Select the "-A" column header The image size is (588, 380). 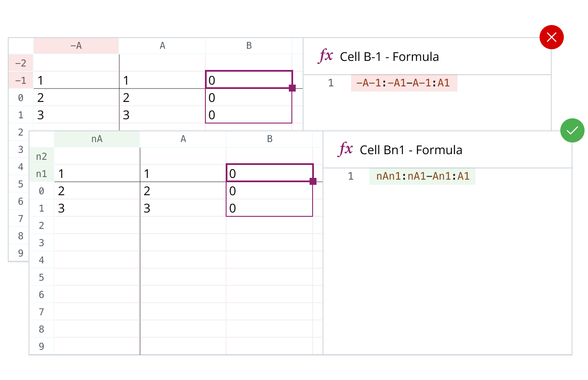coord(76,46)
